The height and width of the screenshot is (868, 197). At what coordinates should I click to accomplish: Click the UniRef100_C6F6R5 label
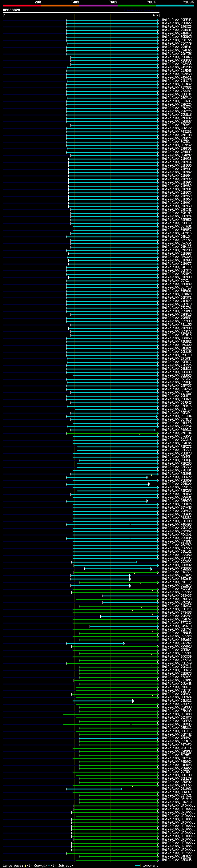click(177, 501)
